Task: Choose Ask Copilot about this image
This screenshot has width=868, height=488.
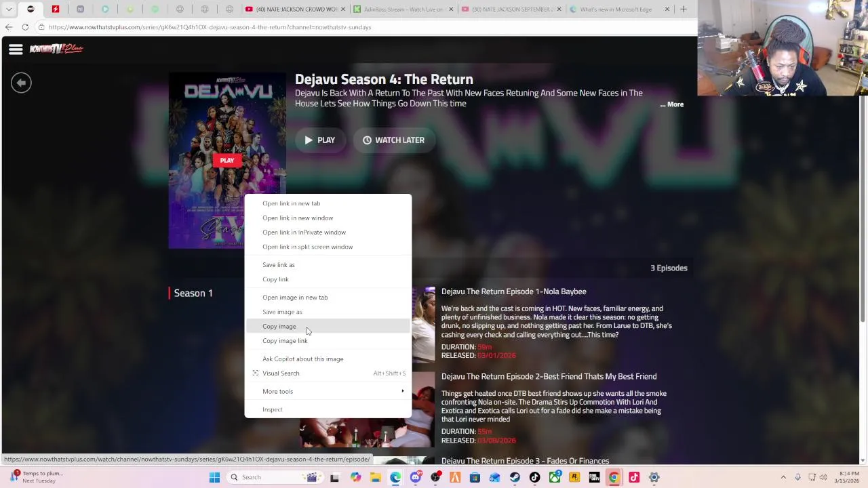Action: [x=328, y=359]
